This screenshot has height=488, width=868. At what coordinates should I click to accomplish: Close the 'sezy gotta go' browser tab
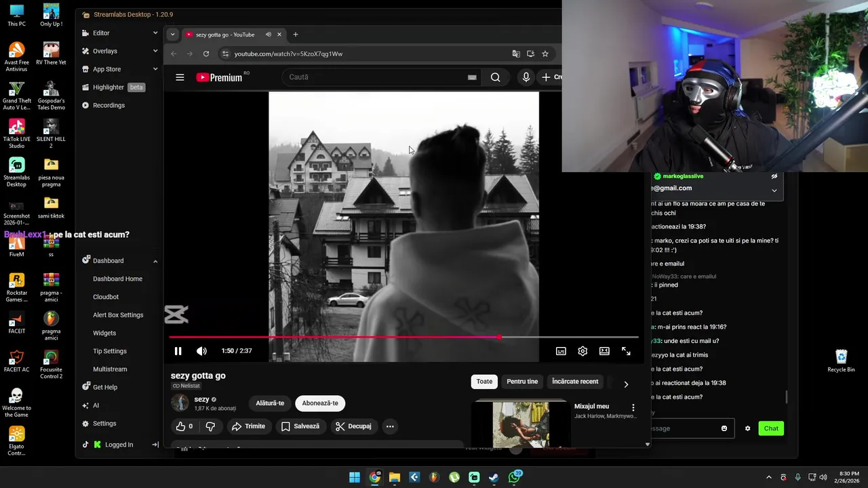[x=279, y=35]
